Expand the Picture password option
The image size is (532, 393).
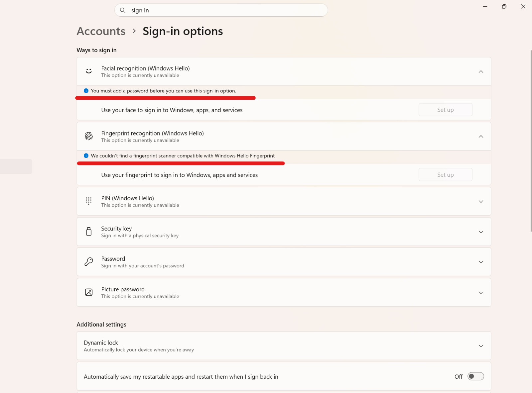coord(284,292)
